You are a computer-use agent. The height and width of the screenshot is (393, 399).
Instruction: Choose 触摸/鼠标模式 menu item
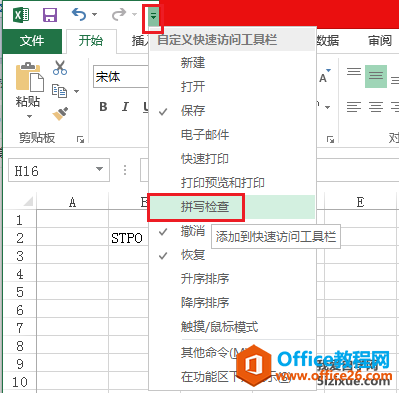point(232,327)
